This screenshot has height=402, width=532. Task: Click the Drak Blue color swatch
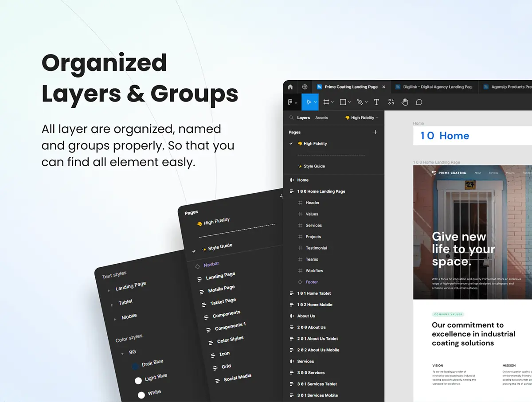point(136,367)
